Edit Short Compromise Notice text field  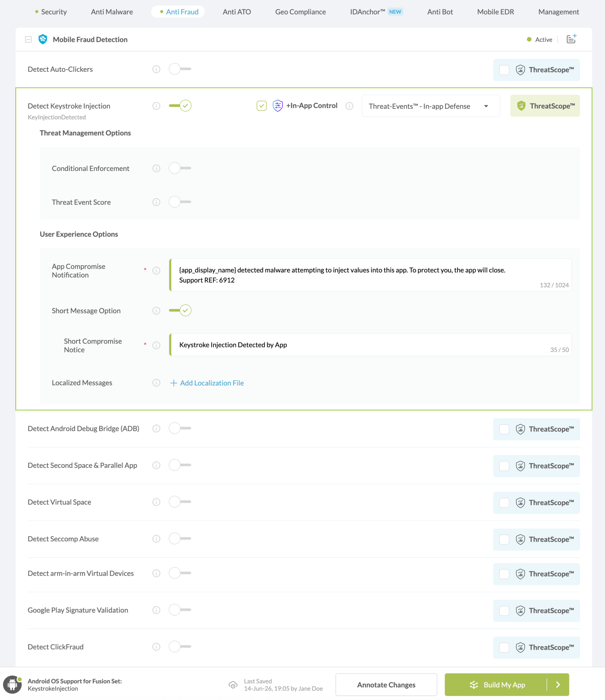[370, 345]
